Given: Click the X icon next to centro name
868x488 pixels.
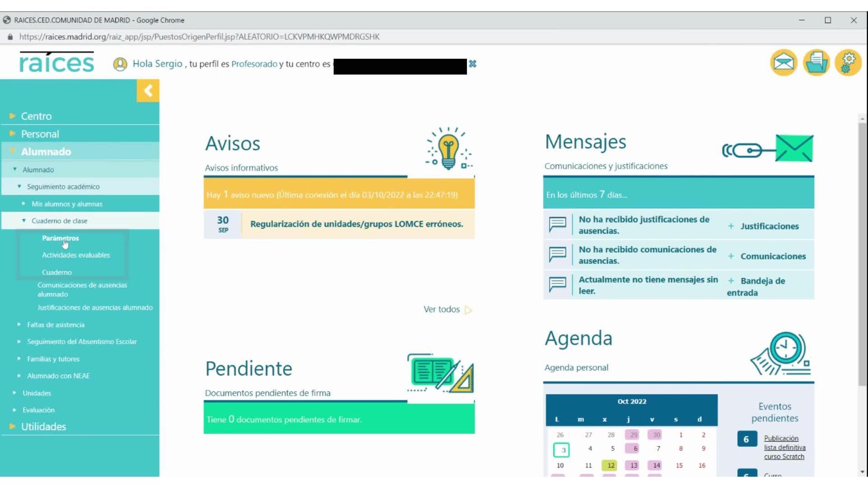Looking at the screenshot, I should coord(472,64).
